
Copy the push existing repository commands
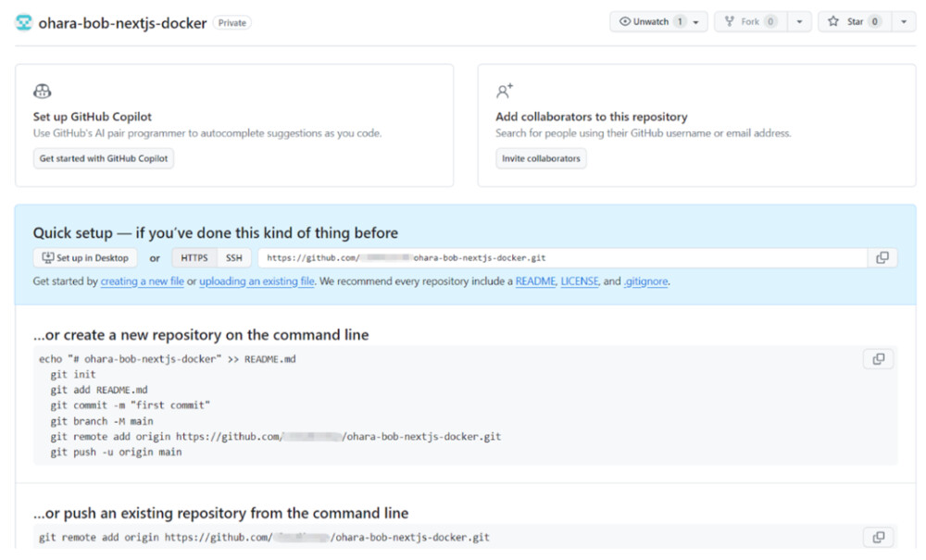pos(878,537)
